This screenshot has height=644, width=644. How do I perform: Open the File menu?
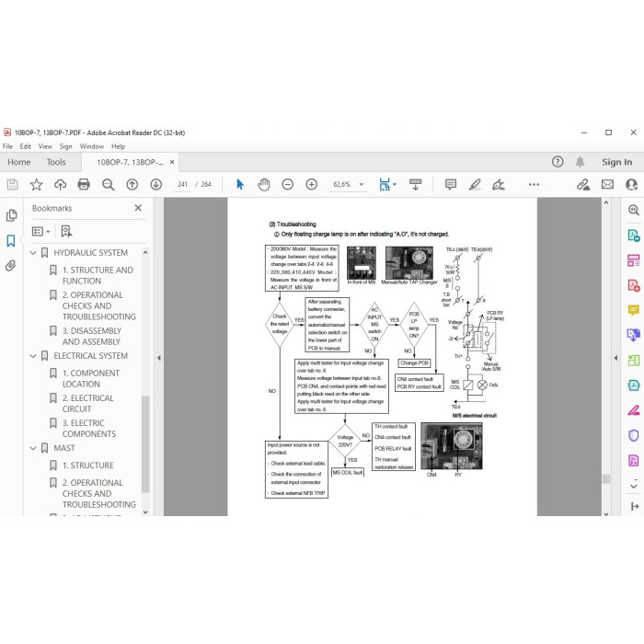[7, 146]
